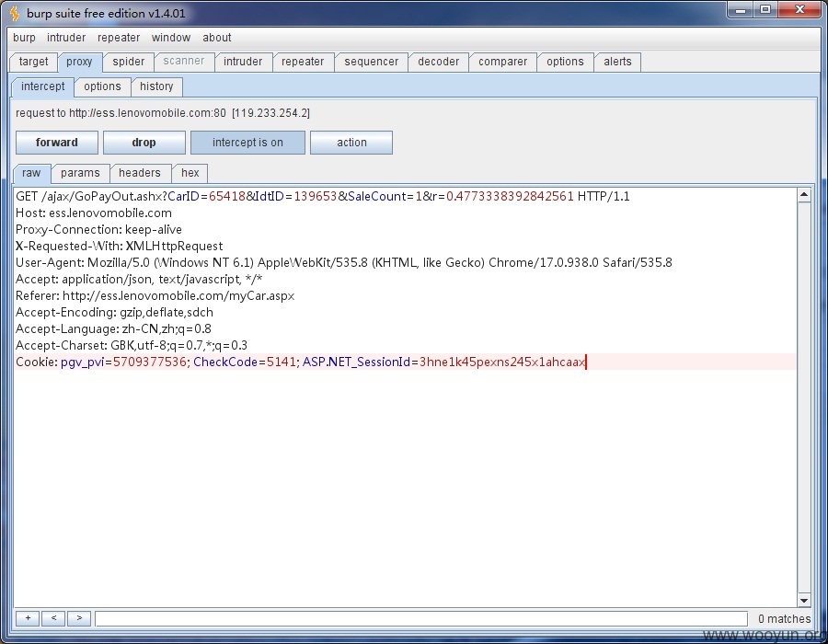Click the IdtID value 139653
This screenshot has height=644, width=828.
316,196
